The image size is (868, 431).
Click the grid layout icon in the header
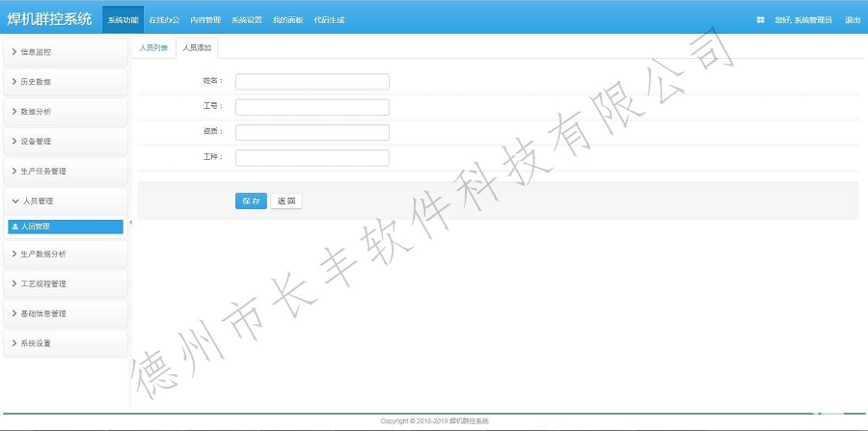[760, 19]
